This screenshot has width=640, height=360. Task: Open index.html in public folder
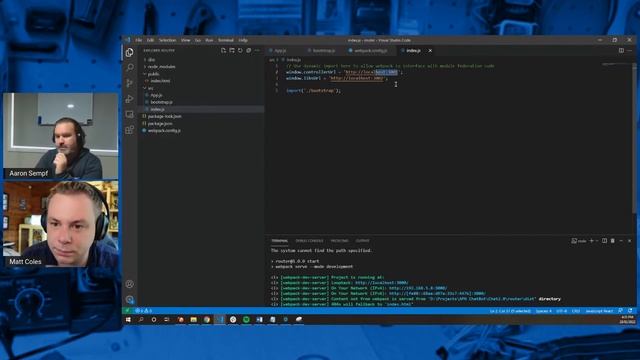(x=160, y=81)
